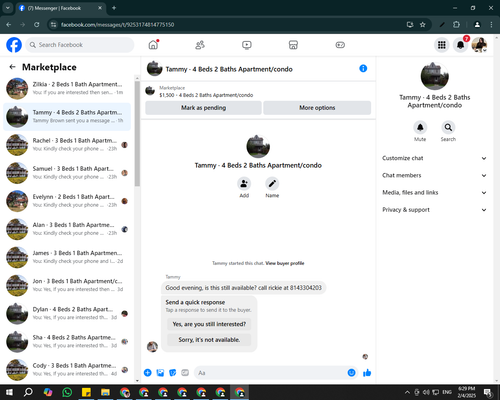Open WhatsApp from the taskbar
This screenshot has height=400, width=500.
pos(67,392)
